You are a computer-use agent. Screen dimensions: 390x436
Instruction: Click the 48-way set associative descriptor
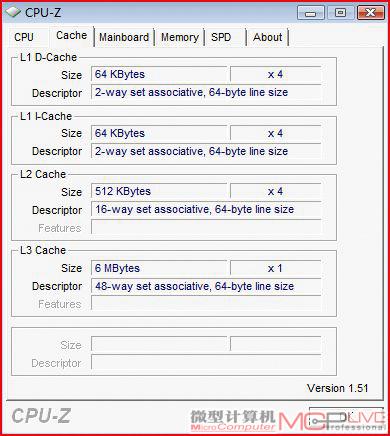coord(206,286)
